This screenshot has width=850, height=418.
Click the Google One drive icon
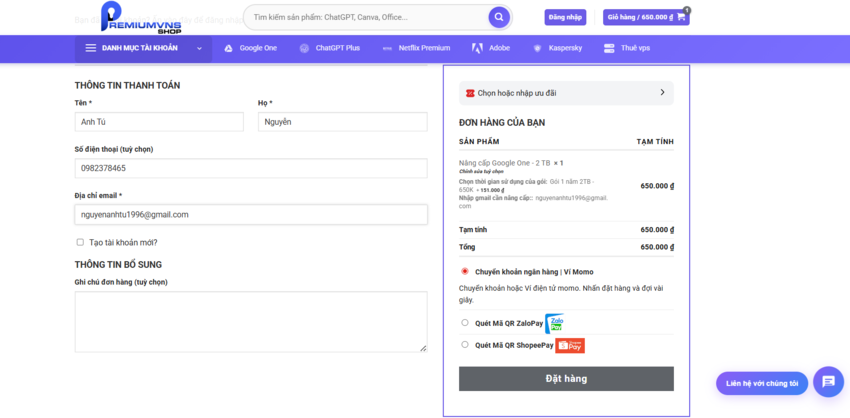click(229, 48)
